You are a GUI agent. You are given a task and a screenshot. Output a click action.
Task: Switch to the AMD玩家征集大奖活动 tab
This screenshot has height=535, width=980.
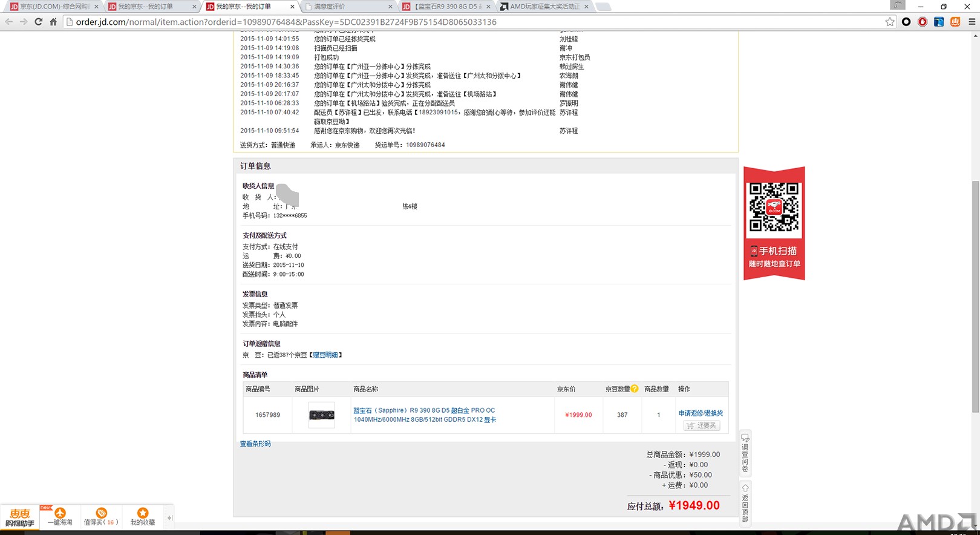pos(543,7)
